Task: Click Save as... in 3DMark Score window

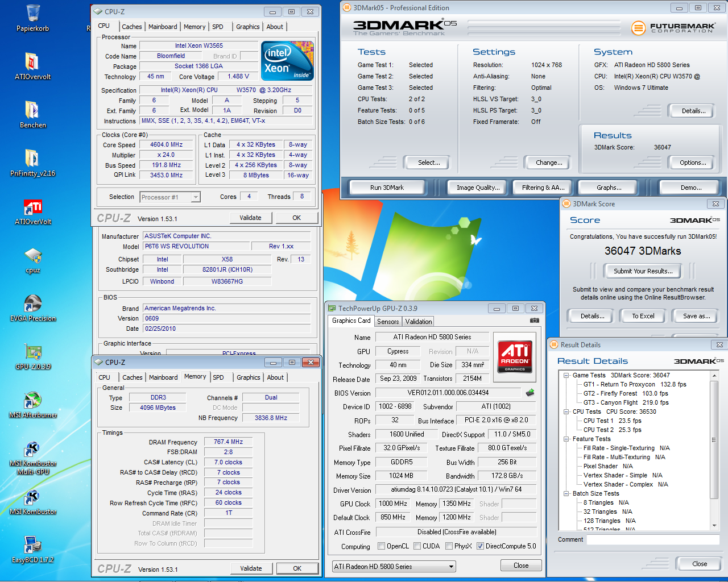Action: click(696, 316)
